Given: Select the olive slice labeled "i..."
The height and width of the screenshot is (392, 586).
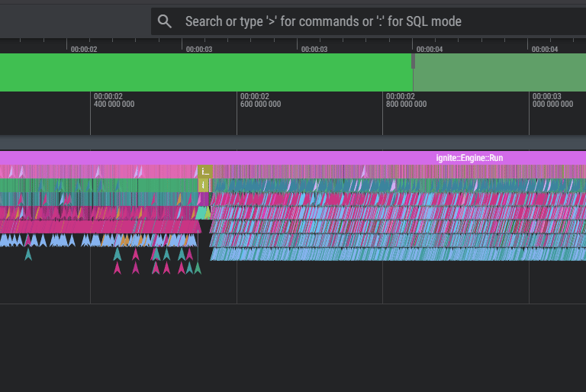Looking at the screenshot, I should point(204,172).
